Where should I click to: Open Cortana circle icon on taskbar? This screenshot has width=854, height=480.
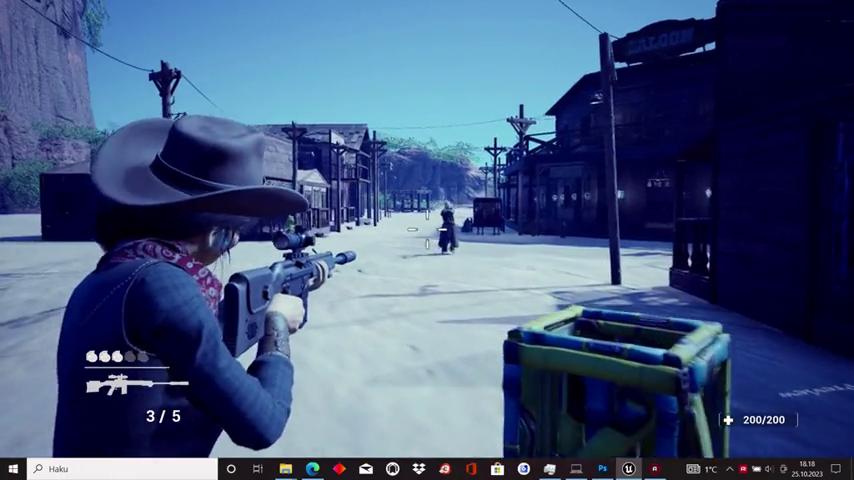click(231, 469)
